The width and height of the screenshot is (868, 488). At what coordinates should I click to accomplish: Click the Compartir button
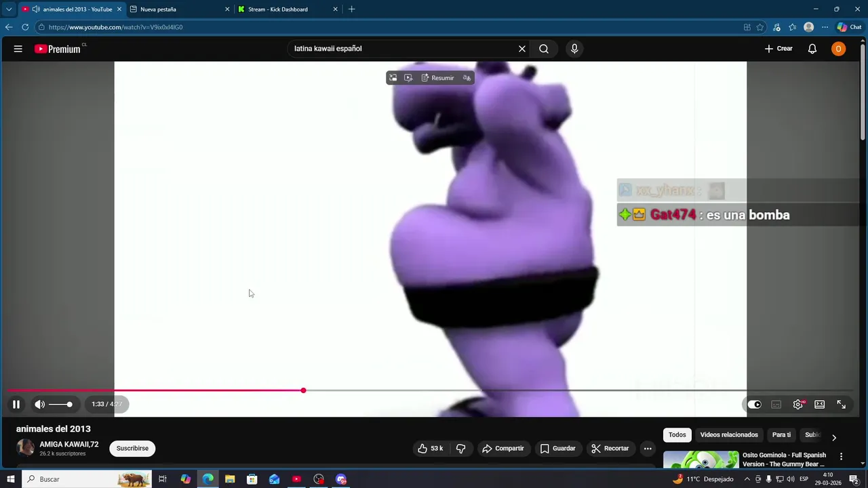pyautogui.click(x=502, y=449)
